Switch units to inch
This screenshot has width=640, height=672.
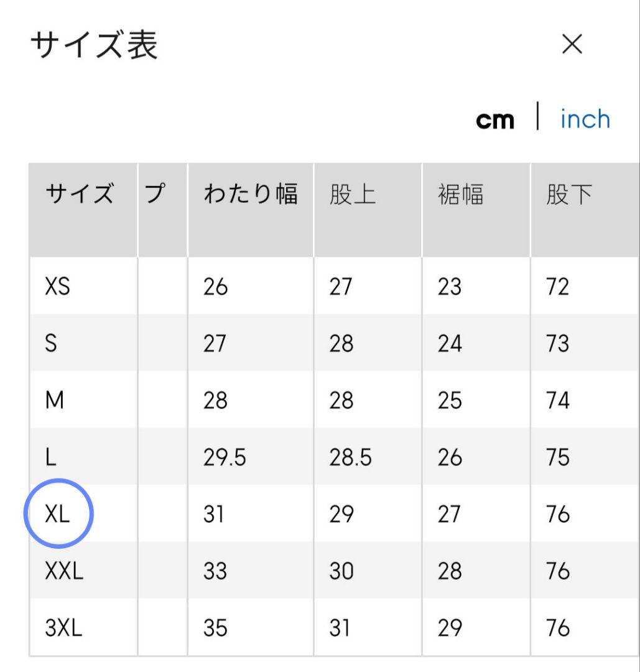585,119
